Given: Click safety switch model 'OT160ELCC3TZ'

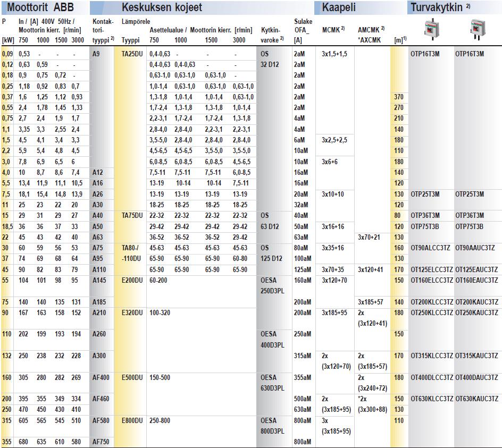Looking at the screenshot, I should tap(432, 280).
